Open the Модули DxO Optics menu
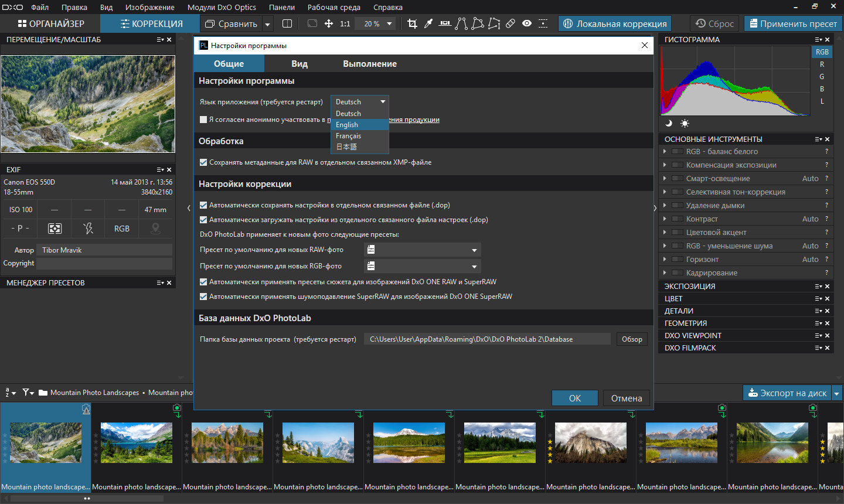This screenshot has width=844, height=504. click(x=222, y=7)
